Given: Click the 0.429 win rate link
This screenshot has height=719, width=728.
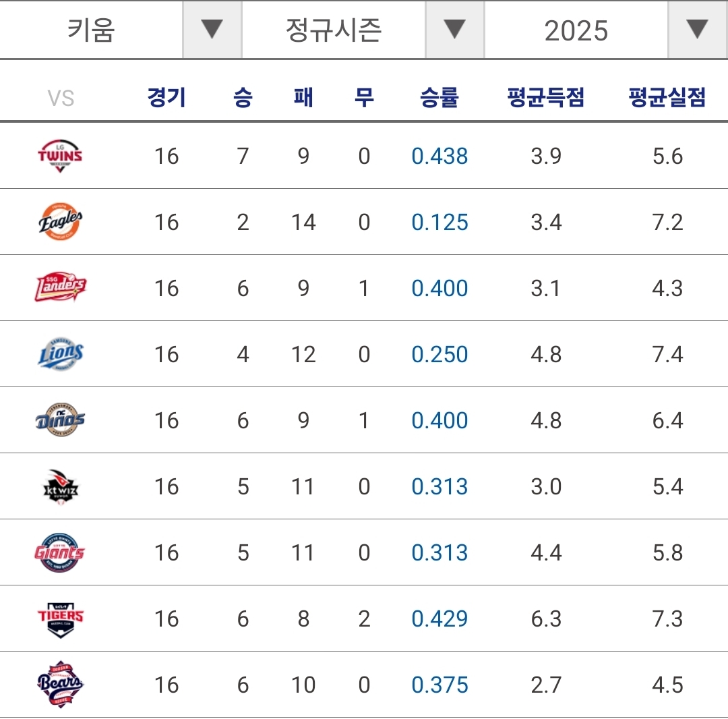Looking at the screenshot, I should [x=439, y=619].
